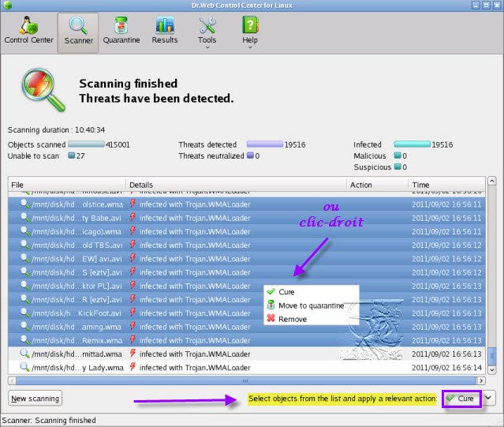The width and height of the screenshot is (504, 427).
Task: Select the old TBS.avi file row
Action: (x=247, y=245)
